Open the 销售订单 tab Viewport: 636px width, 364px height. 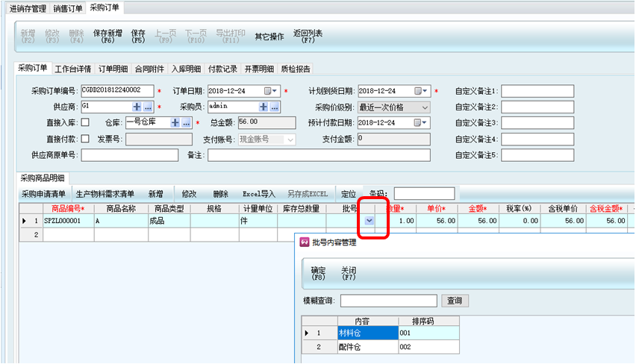coord(68,8)
